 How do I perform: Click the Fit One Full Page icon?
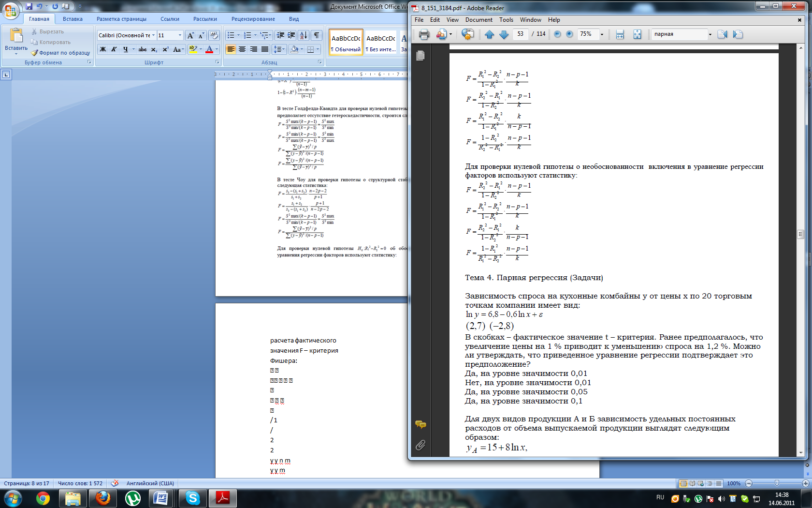coord(637,34)
